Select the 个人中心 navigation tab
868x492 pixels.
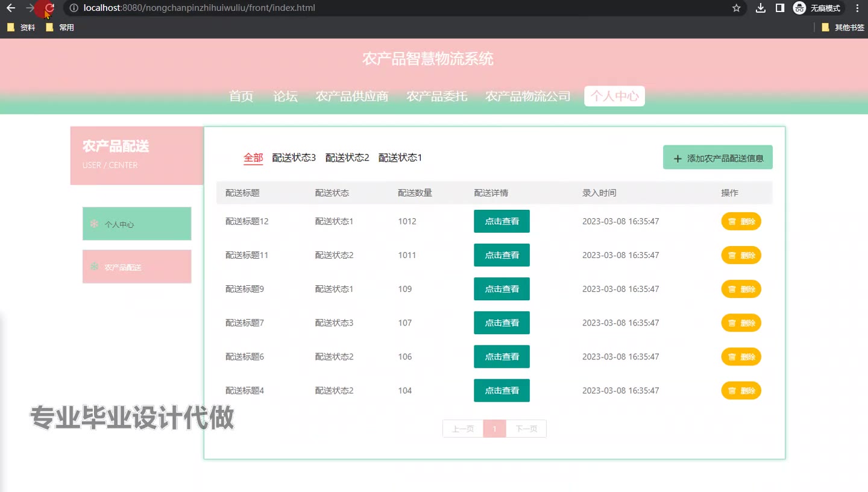[x=615, y=96]
